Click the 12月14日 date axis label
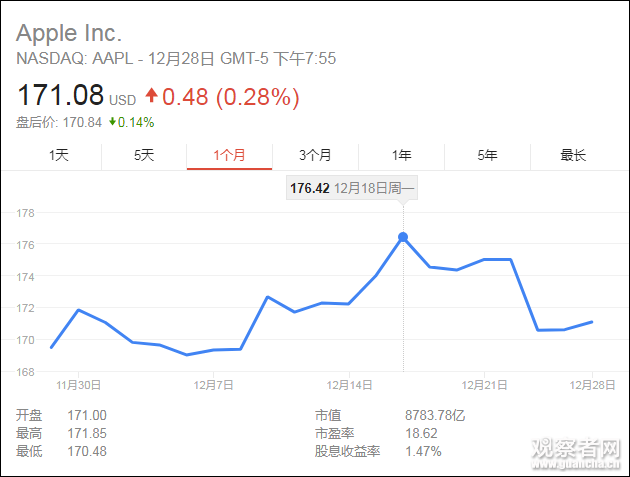The width and height of the screenshot is (630, 477). click(x=350, y=385)
